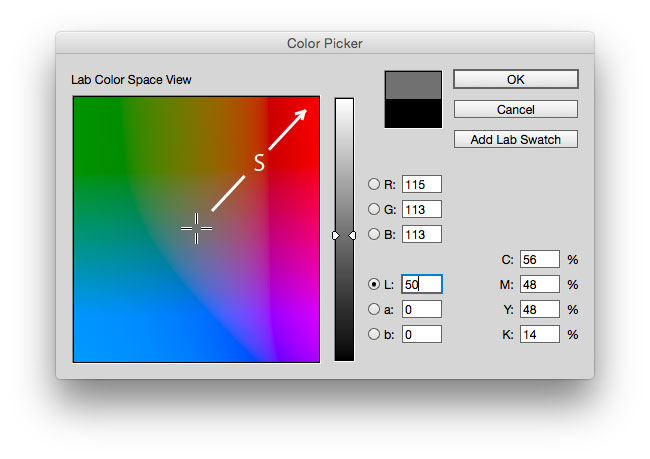Click the original black color swatch

413,113
